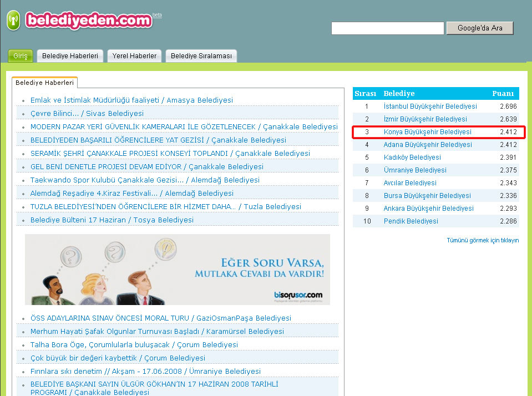Open the Belediye Haberleri navigation tab

click(x=70, y=56)
